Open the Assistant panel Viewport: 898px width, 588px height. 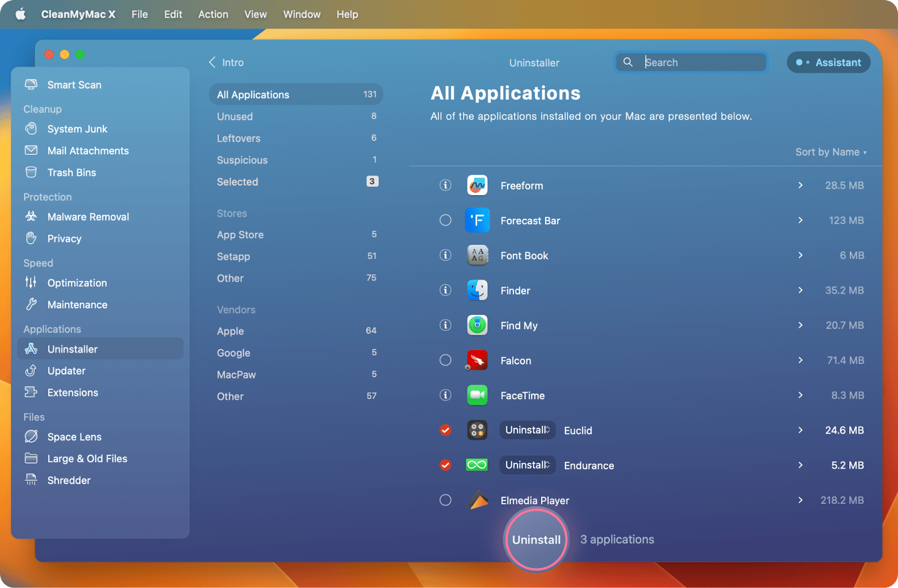[x=828, y=62]
